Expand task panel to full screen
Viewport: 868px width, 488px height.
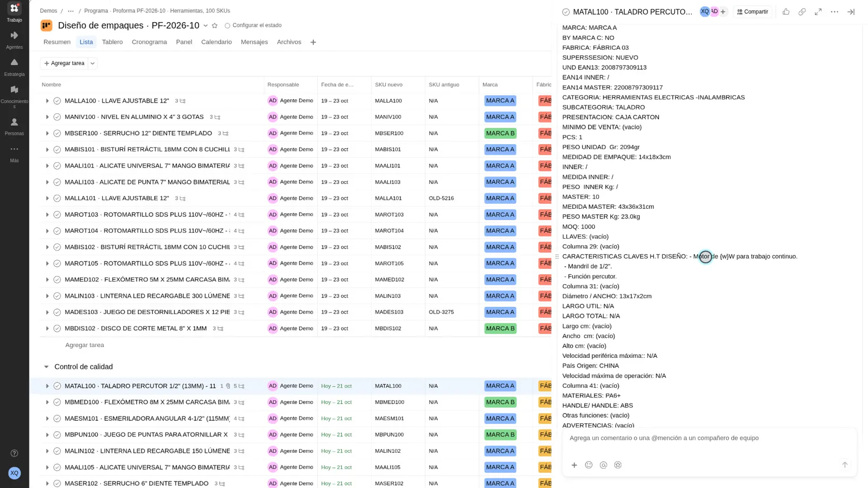point(818,12)
